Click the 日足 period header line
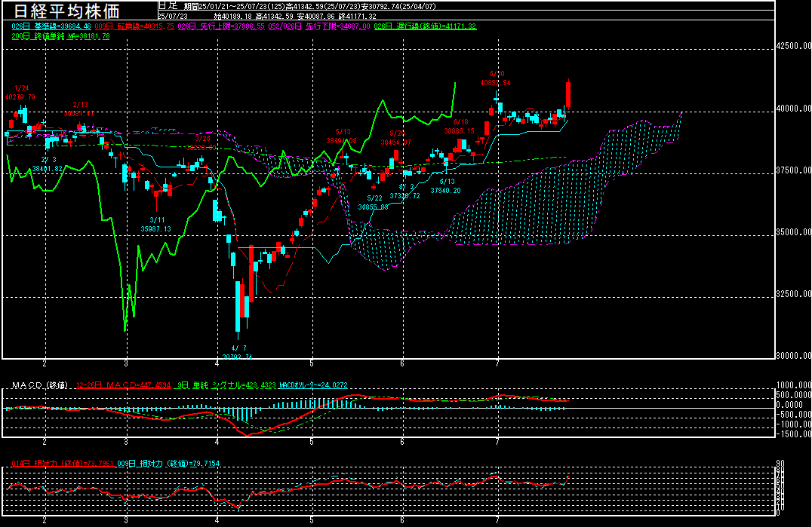The width and height of the screenshot is (812, 527). 297,6
